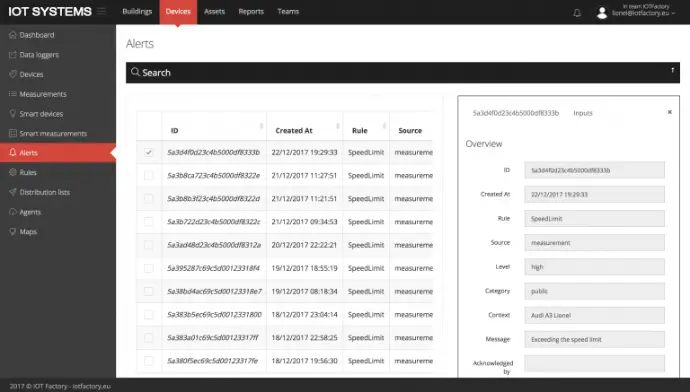Screen dimensions: 690x392
Task: Select date cell 18/12/2017 23:04:14
Action: (304, 315)
